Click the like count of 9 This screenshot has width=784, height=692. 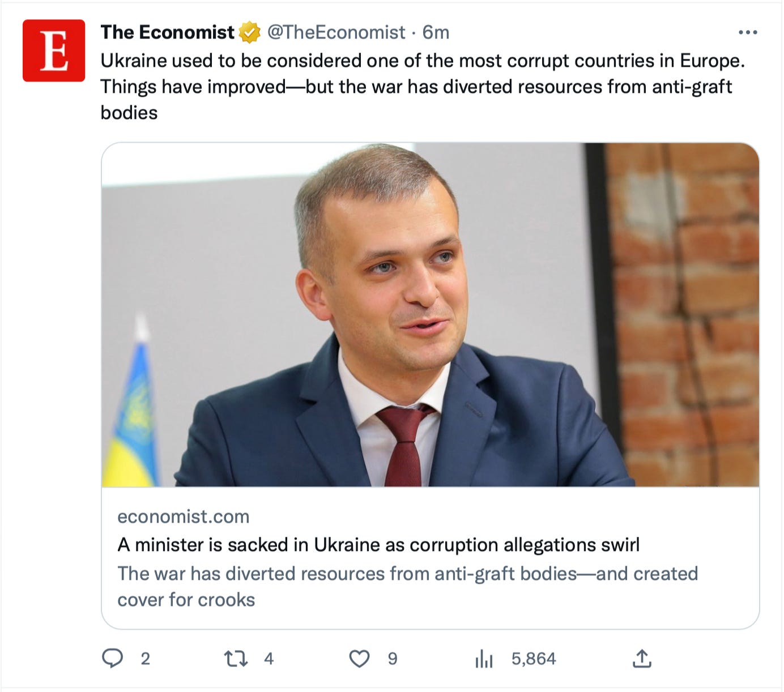coord(393,659)
